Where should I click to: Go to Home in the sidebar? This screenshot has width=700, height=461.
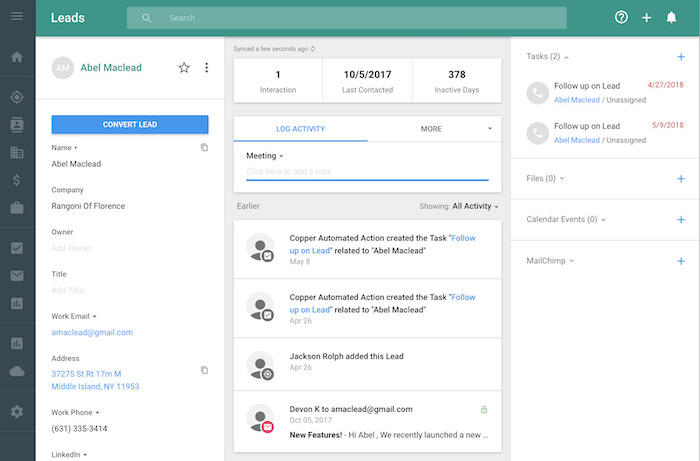(17, 57)
